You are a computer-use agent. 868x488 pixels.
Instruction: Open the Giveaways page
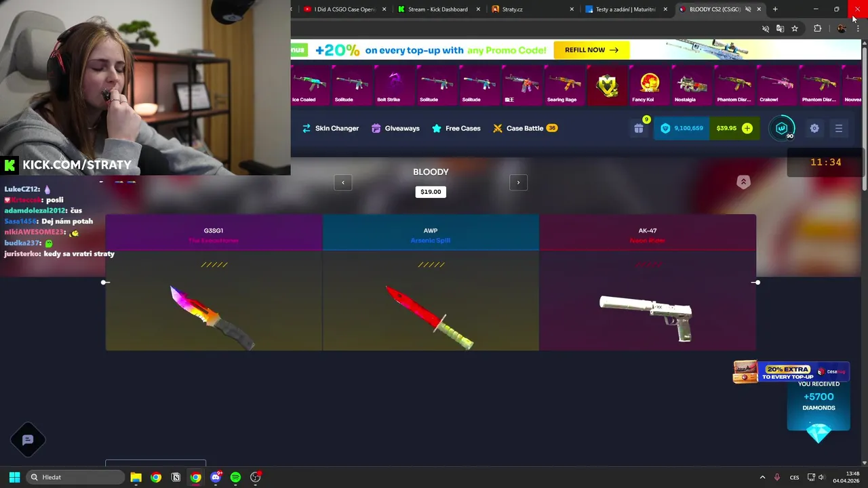click(x=395, y=128)
